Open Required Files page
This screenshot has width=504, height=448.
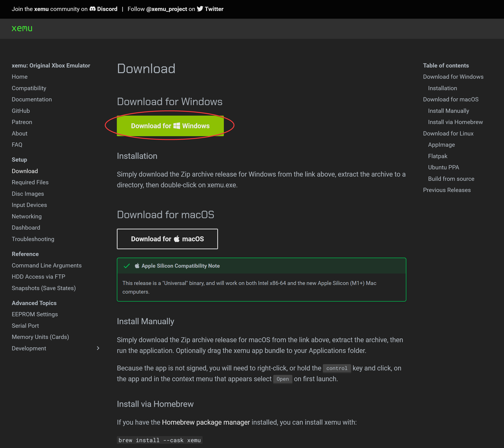[30, 182]
